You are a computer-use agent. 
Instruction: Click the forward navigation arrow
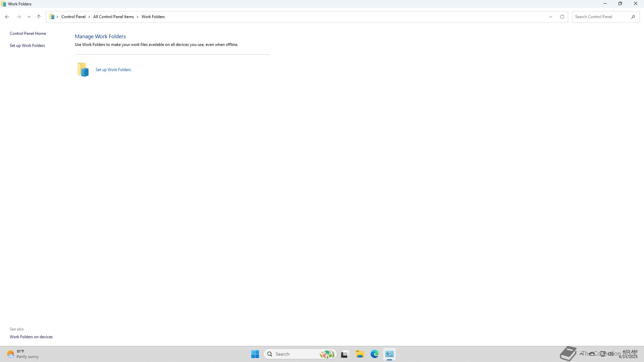(x=19, y=17)
